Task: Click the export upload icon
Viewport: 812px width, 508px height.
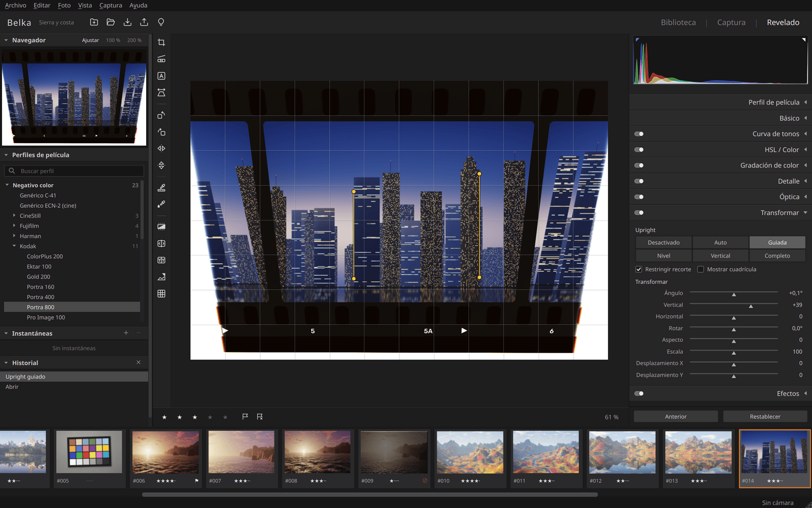Action: [144, 22]
